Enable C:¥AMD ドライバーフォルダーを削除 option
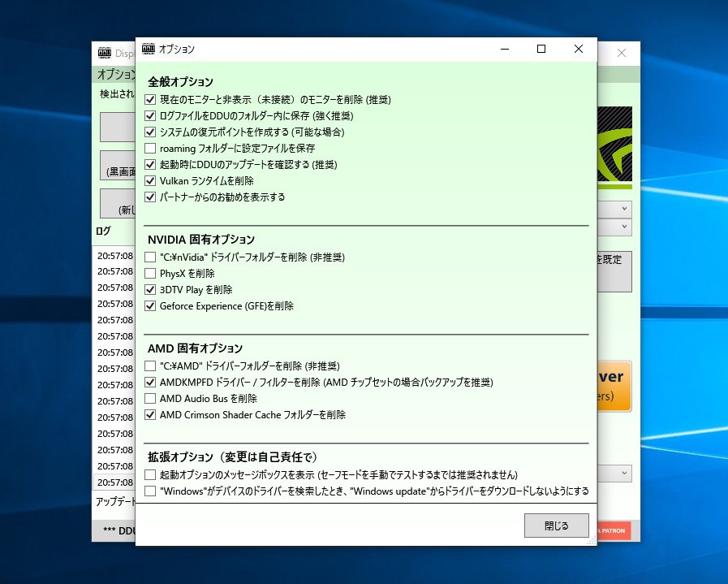 coord(150,366)
